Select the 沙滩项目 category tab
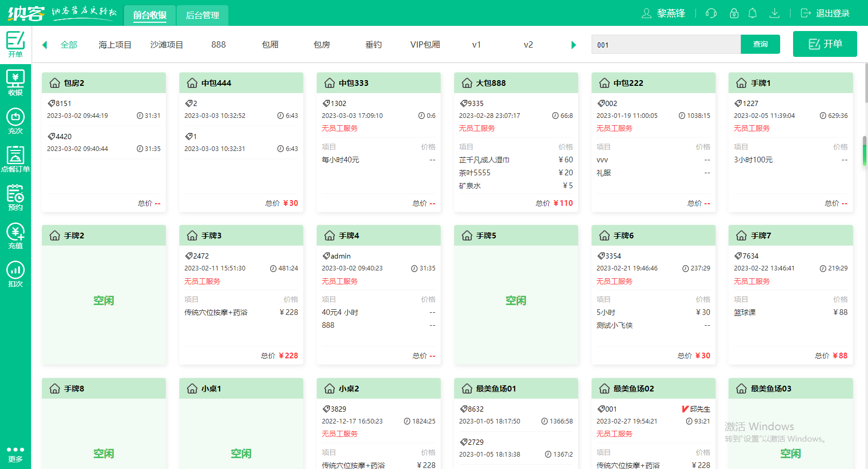The height and width of the screenshot is (469, 868). pos(167,44)
